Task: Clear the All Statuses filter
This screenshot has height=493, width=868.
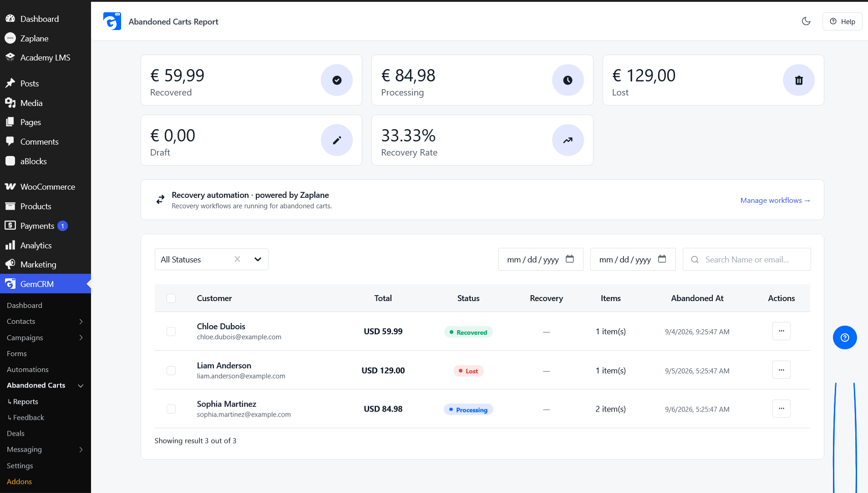Action: coord(237,259)
